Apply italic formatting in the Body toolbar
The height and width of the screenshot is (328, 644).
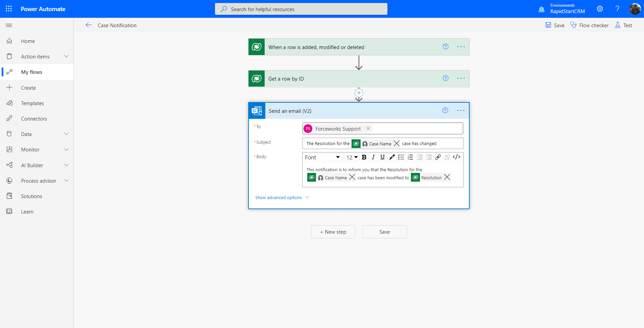pyautogui.click(x=373, y=157)
